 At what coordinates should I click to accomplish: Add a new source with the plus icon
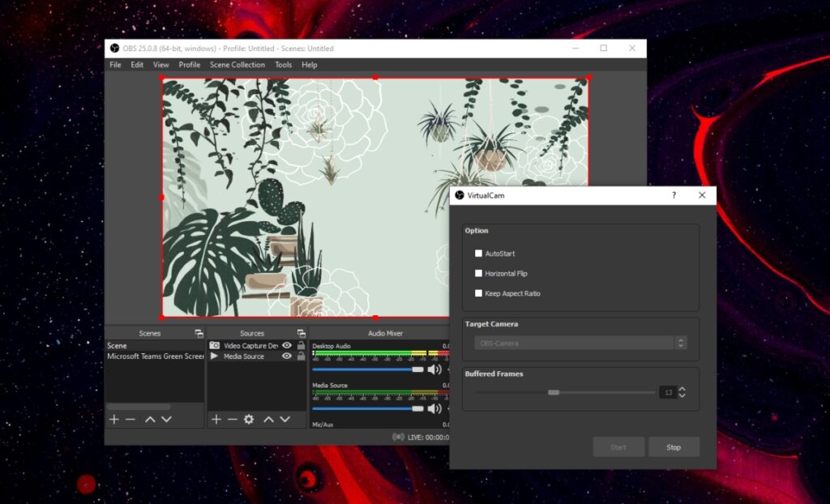pyautogui.click(x=216, y=419)
